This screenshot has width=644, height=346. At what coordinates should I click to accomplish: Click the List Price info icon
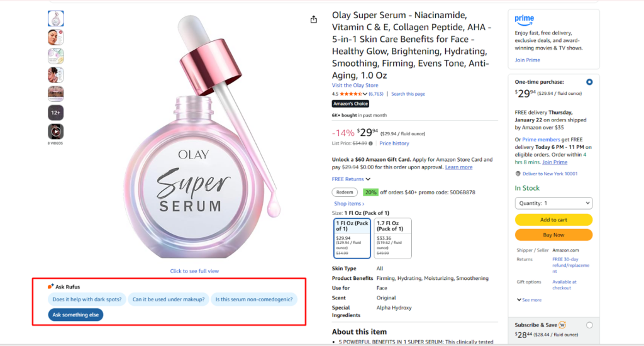[371, 143]
